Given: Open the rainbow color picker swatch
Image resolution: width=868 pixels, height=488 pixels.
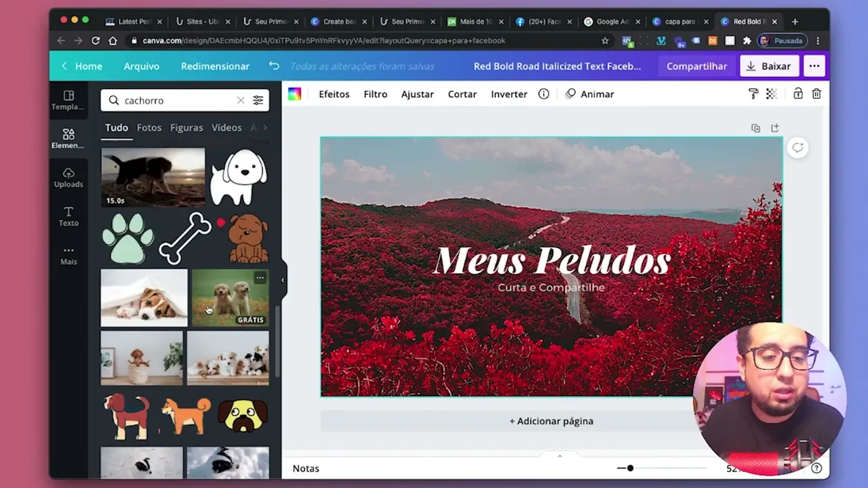Looking at the screenshot, I should [x=294, y=94].
